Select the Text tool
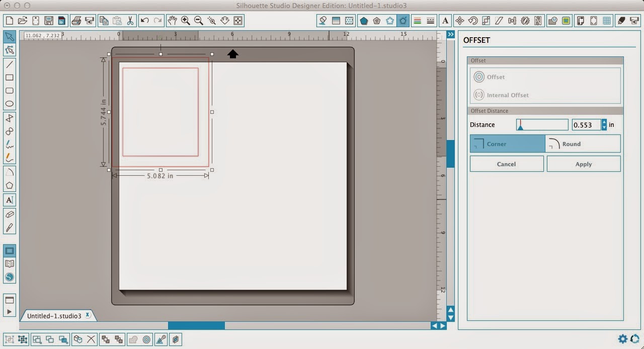The width and height of the screenshot is (644, 349). coord(10,200)
